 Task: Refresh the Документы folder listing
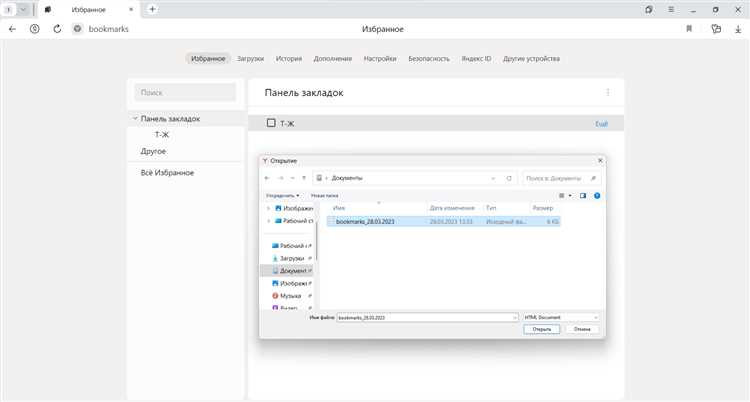[x=509, y=178]
